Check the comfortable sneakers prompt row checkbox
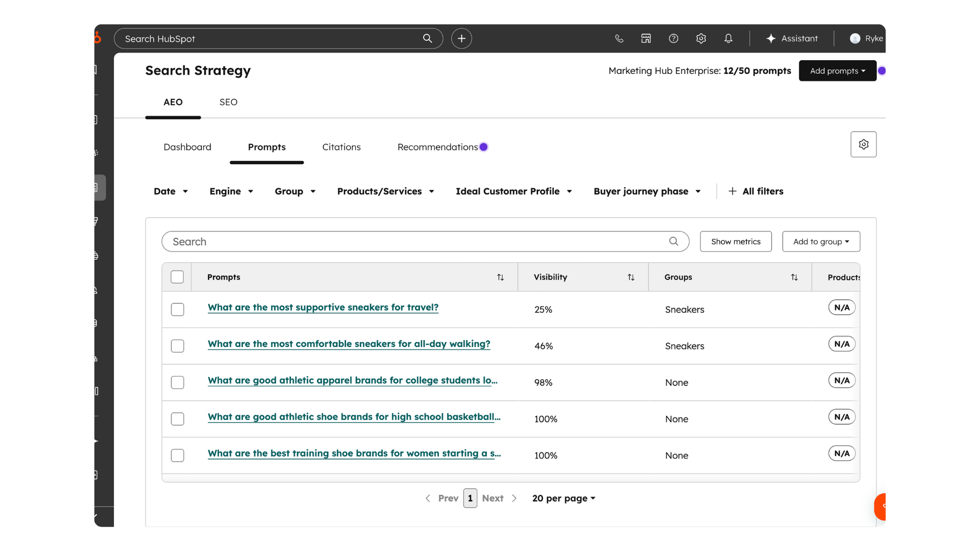This screenshot has width=980, height=551. (x=177, y=346)
